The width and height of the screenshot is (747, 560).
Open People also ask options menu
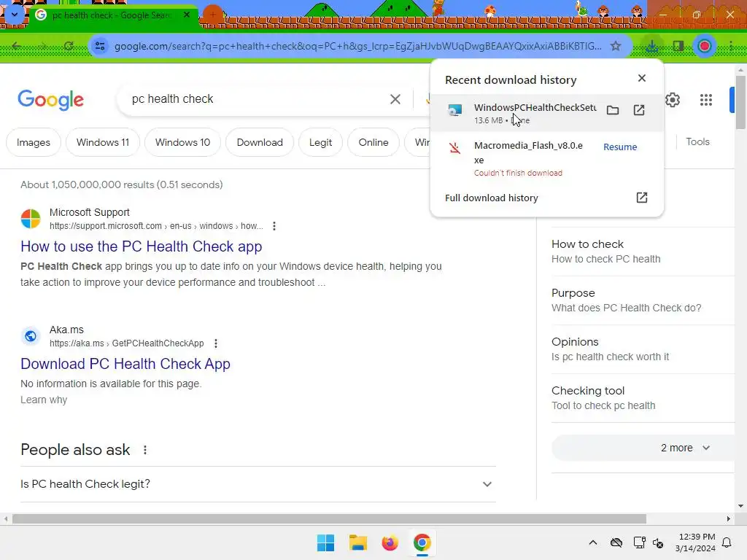click(x=145, y=450)
